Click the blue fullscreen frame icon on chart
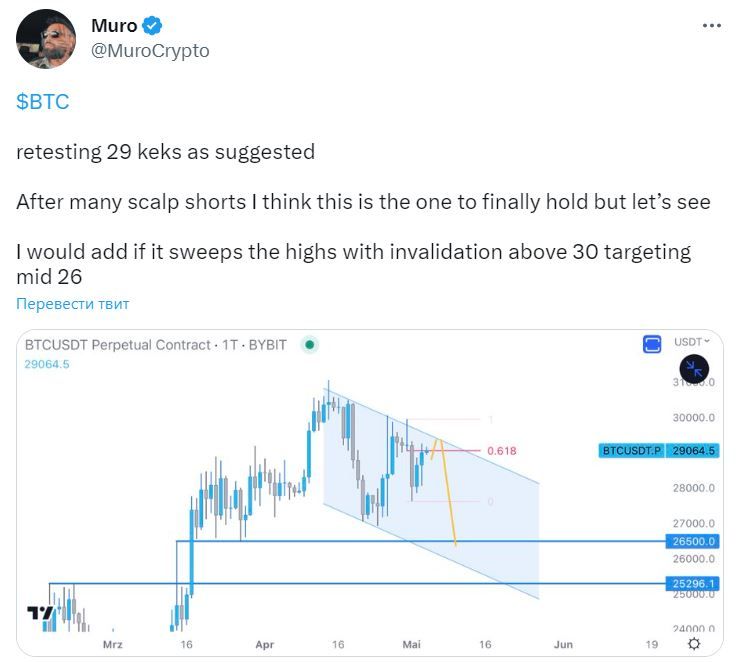This screenshot has height=662, width=742. [x=652, y=345]
